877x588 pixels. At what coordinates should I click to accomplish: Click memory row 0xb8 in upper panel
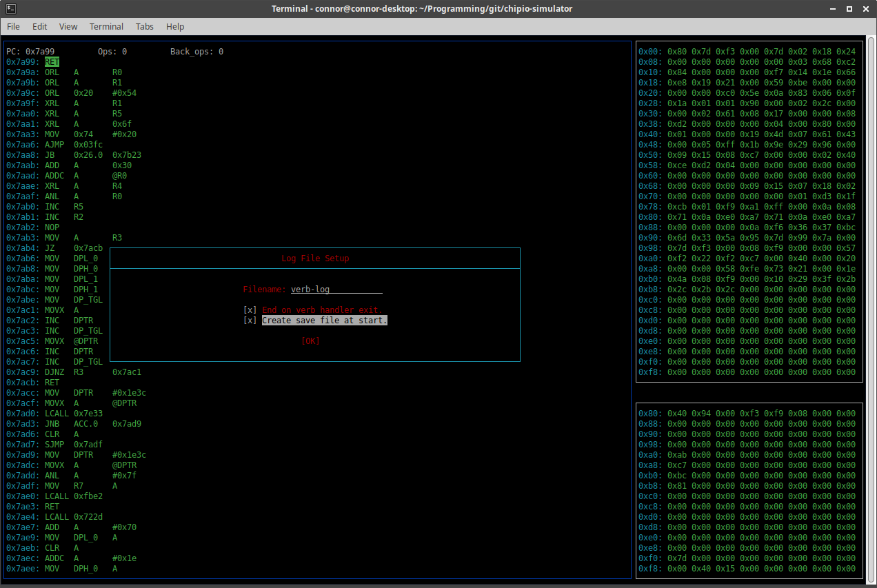(x=747, y=290)
